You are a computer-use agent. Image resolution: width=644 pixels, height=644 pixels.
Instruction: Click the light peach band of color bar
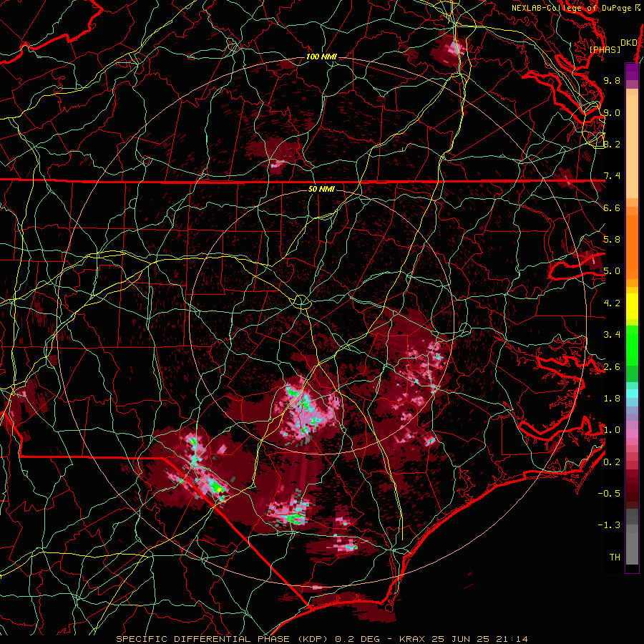tap(632, 147)
